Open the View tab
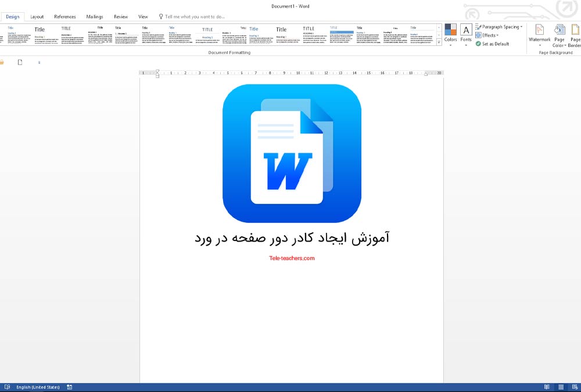 [143, 17]
